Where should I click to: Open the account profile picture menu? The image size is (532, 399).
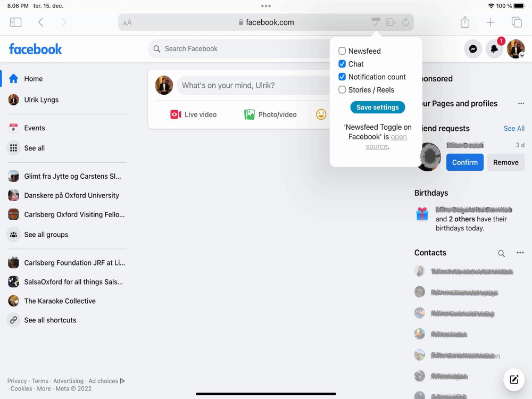pyautogui.click(x=516, y=49)
